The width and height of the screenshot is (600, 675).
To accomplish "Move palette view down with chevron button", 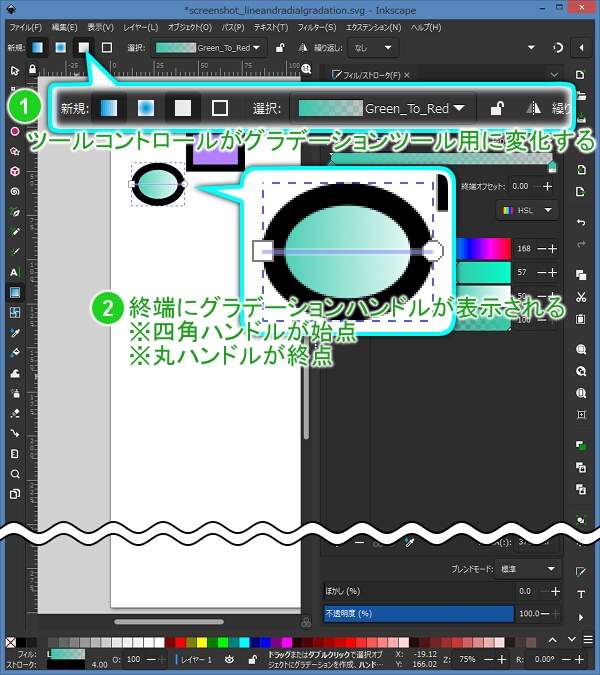I will click(x=571, y=639).
